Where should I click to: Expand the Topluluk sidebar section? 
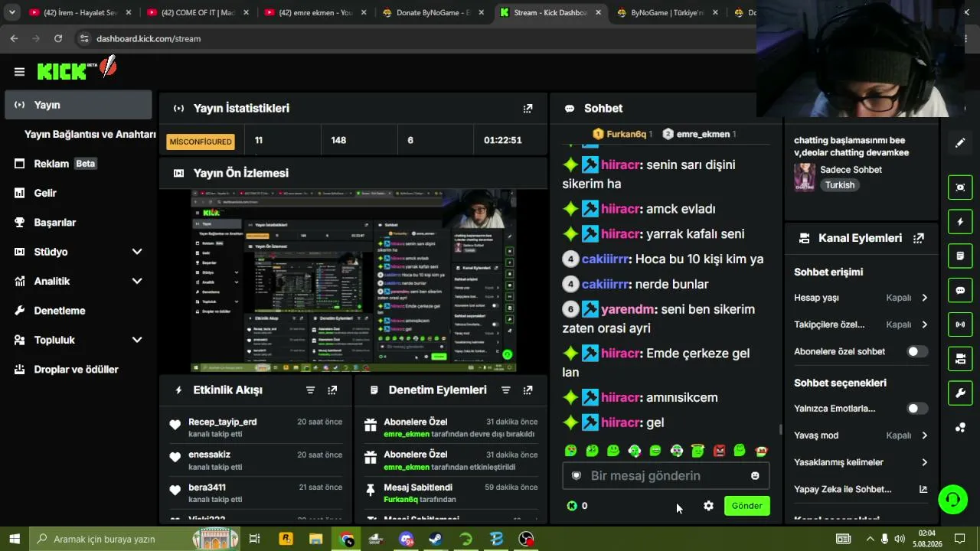(x=137, y=340)
